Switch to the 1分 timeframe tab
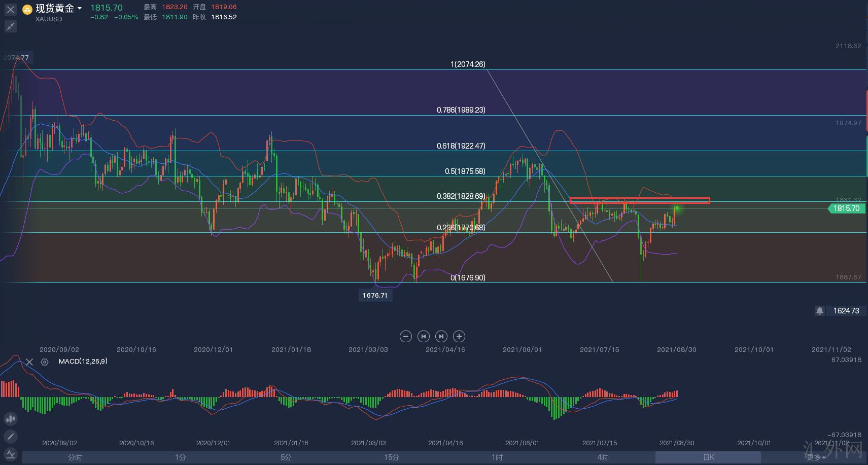Viewport: 868px width, 465px height. (x=181, y=457)
